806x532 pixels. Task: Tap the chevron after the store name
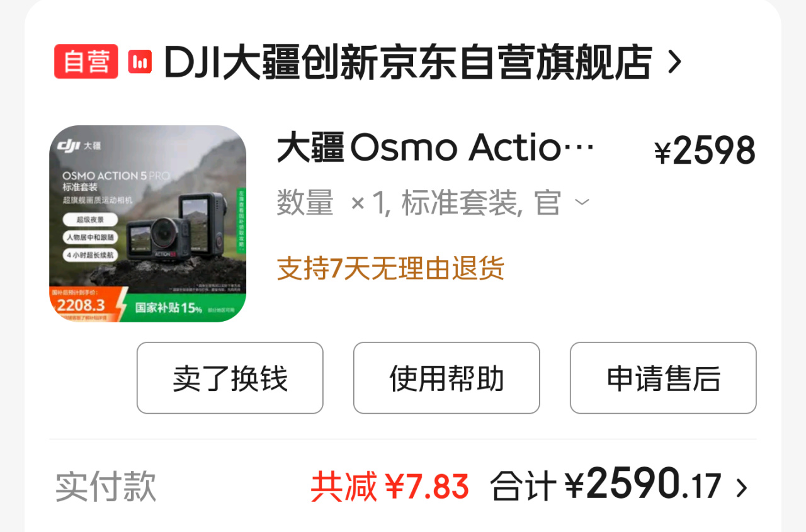coord(674,62)
